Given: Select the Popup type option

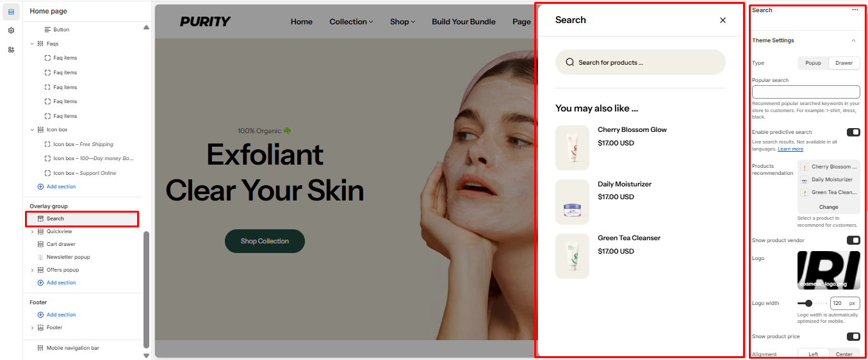Looking at the screenshot, I should (813, 63).
